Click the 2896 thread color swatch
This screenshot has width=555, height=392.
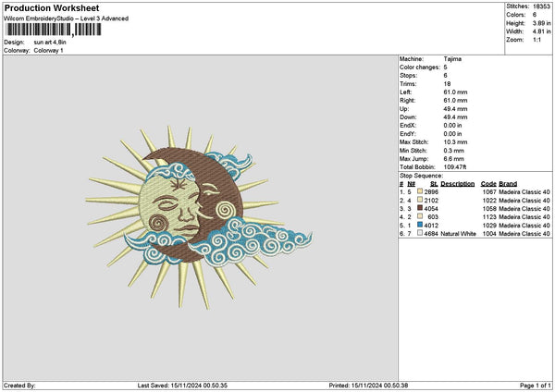(421, 192)
